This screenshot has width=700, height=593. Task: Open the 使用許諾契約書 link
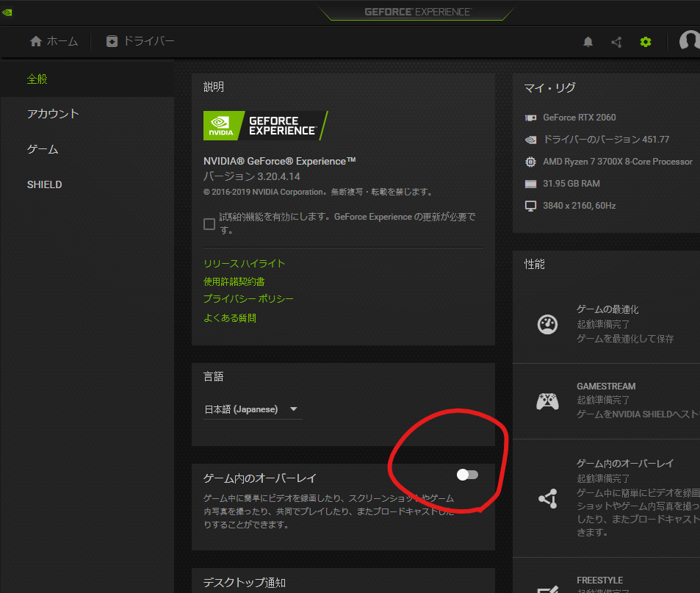pos(234,281)
